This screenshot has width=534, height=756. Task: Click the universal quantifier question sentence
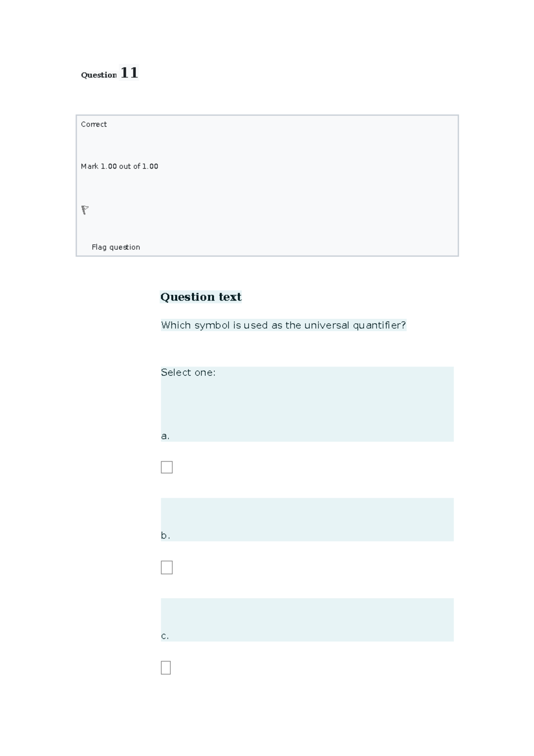pyautogui.click(x=283, y=325)
